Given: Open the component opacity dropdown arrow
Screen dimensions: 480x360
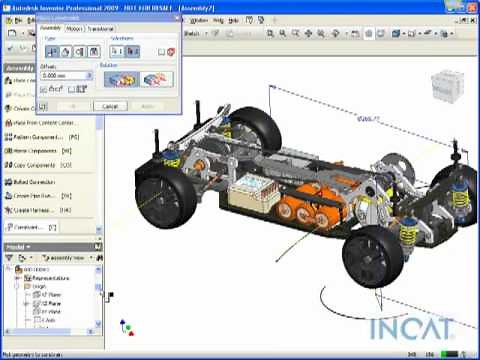Looking at the screenshot, I should click(x=452, y=34).
